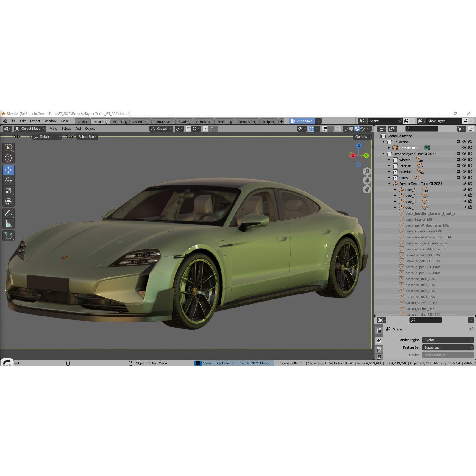Select the Select Box tool in the toolbar
Image resolution: width=476 pixels, height=476 pixels.
8,148
